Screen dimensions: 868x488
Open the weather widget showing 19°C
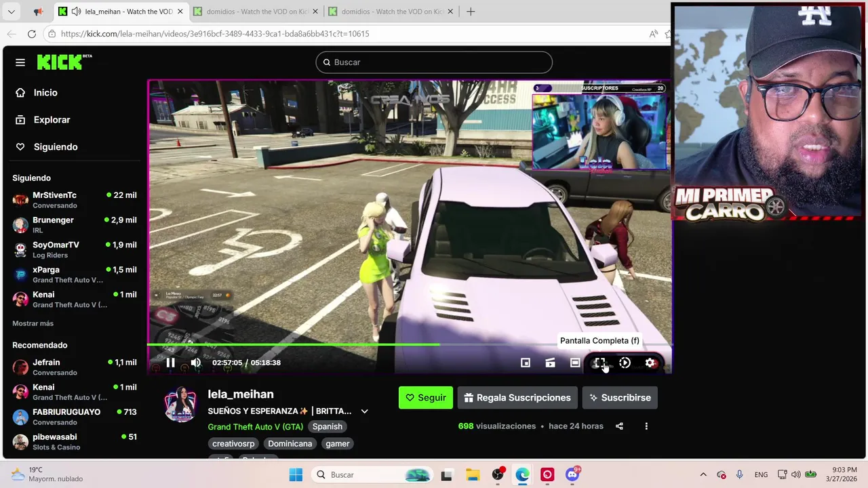(x=47, y=474)
